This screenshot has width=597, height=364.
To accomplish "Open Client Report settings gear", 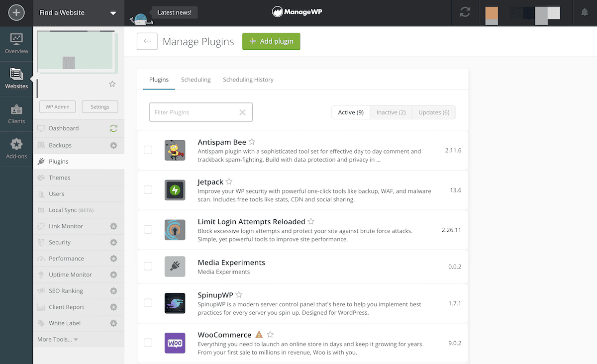I will click(113, 307).
